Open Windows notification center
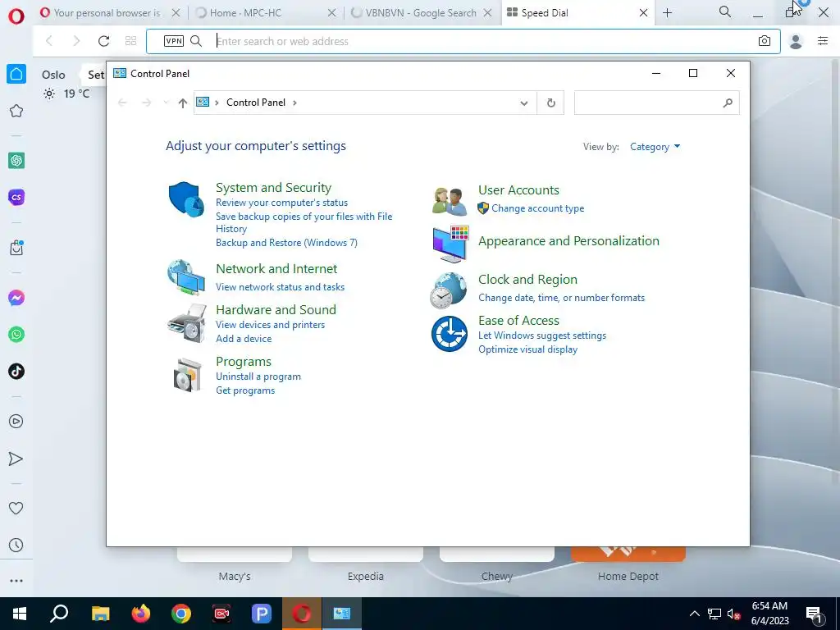This screenshot has height=630, width=840. tap(815, 614)
